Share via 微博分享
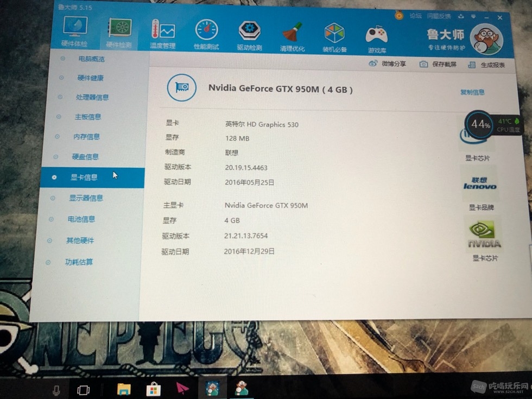Screen dimensions: 532x399 [x=388, y=64]
